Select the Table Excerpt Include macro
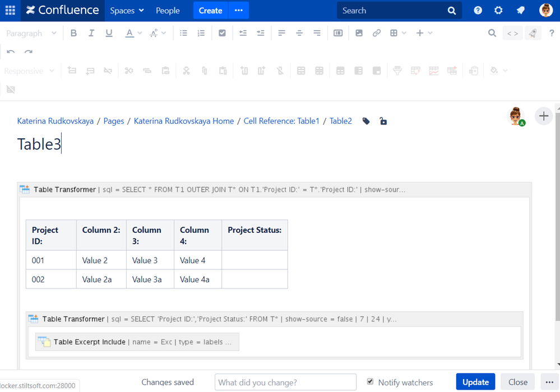 [x=137, y=342]
